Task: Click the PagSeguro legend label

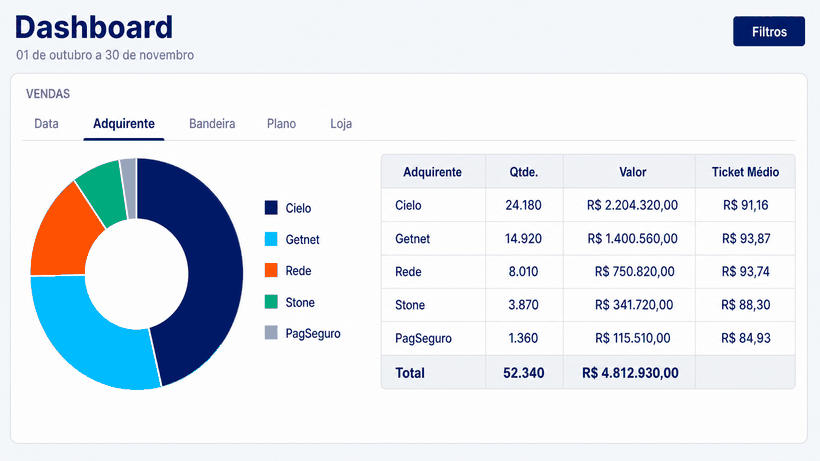Action: pyautogui.click(x=313, y=333)
